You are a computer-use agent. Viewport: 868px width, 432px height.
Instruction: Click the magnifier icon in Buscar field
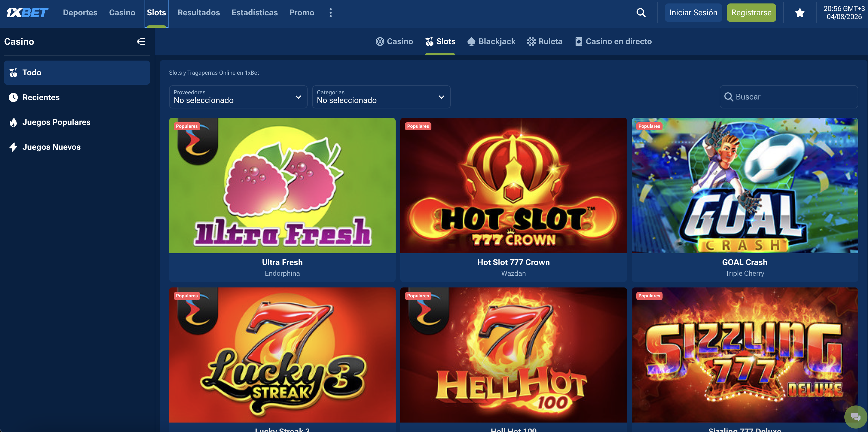[729, 97]
